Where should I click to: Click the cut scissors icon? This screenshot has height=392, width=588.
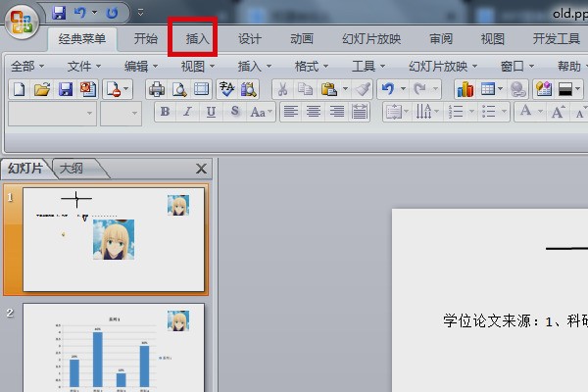pos(281,89)
